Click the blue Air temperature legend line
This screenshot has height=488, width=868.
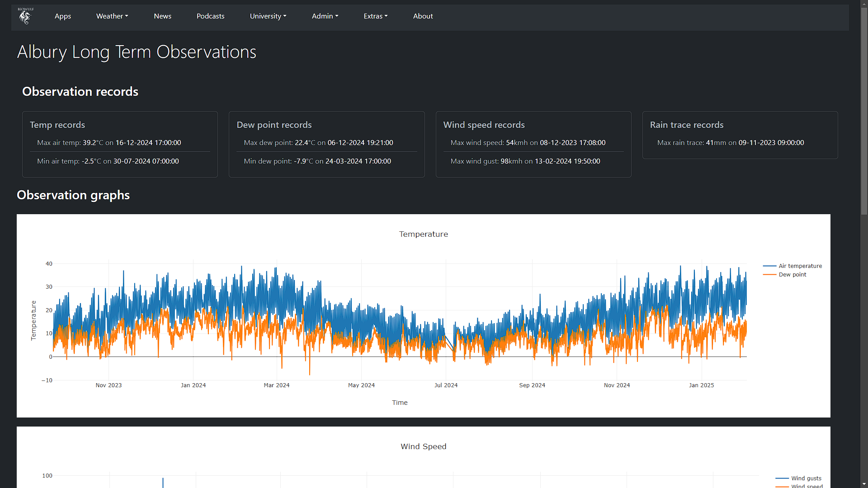[x=769, y=266]
